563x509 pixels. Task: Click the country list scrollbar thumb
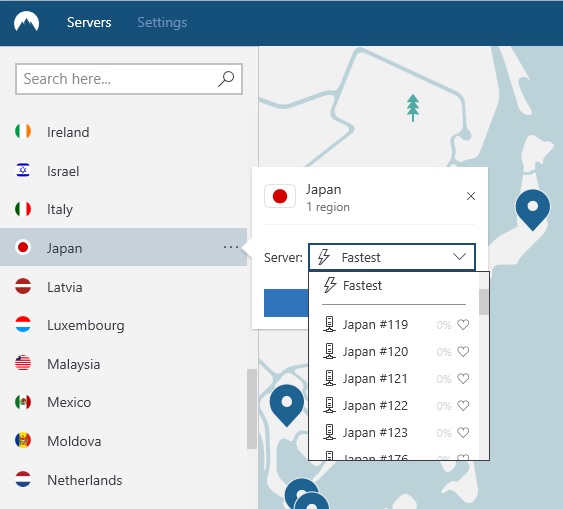[252, 409]
